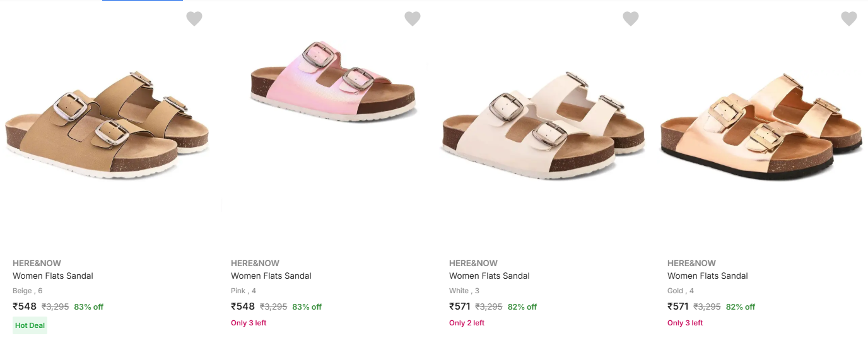Click the Hot Deal badge
Viewport: 868px width, 338px height.
point(30,325)
